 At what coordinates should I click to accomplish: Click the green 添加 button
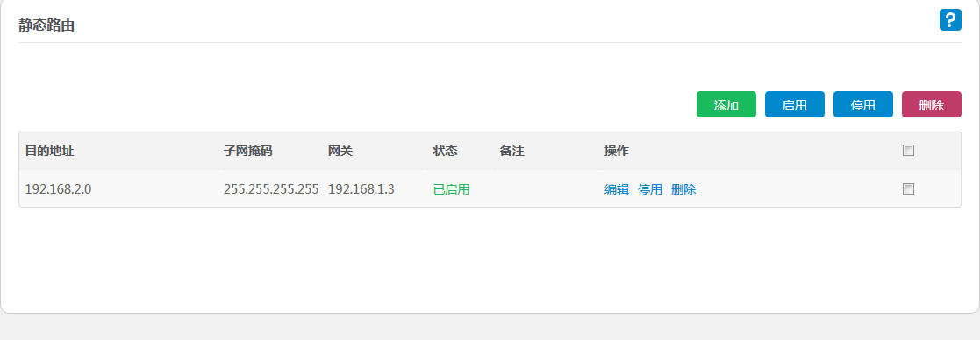pos(726,105)
